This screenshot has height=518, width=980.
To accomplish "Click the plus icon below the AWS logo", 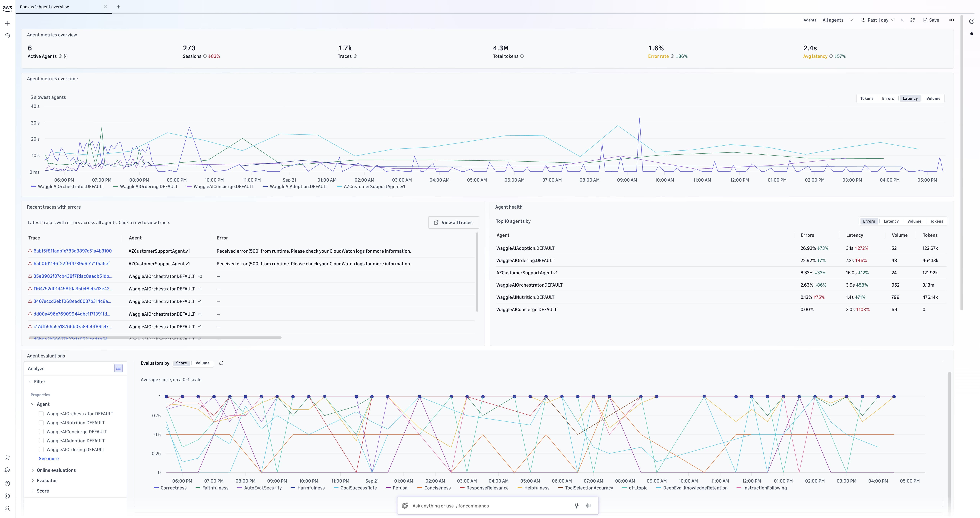I will click(7, 24).
